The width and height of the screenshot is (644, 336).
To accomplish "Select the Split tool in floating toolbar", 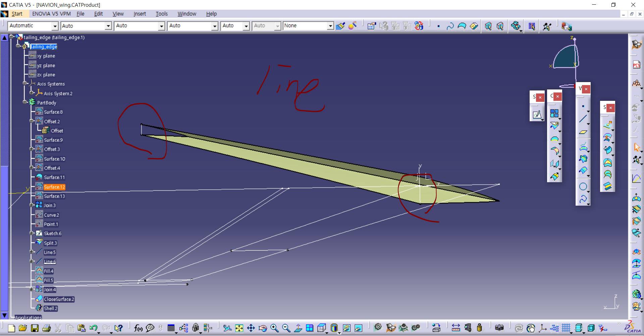I will coord(554,126).
